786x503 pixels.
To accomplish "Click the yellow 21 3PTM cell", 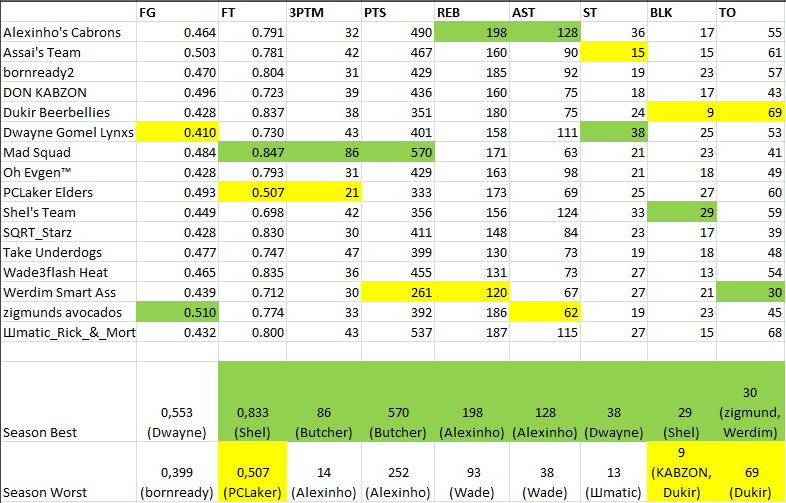I will 324,192.
